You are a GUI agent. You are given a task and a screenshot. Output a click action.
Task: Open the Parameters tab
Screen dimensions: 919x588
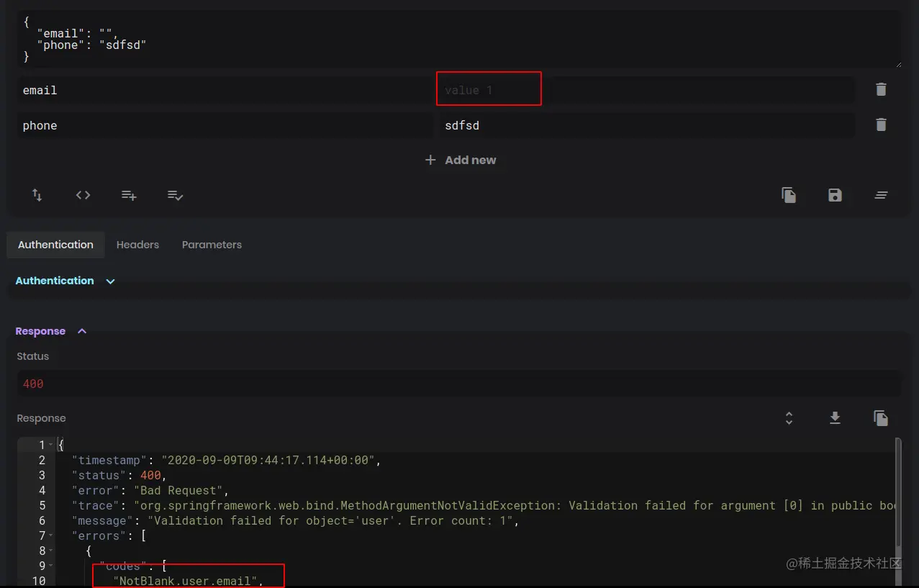point(212,245)
